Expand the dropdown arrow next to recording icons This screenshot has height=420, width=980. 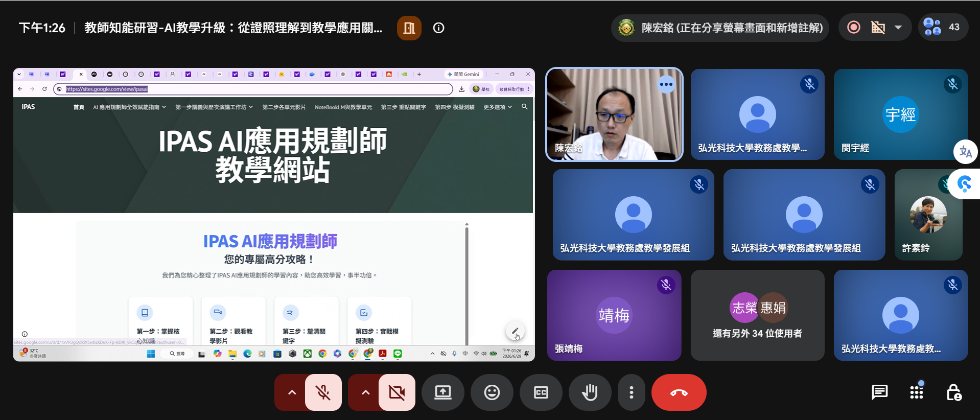coord(898,28)
